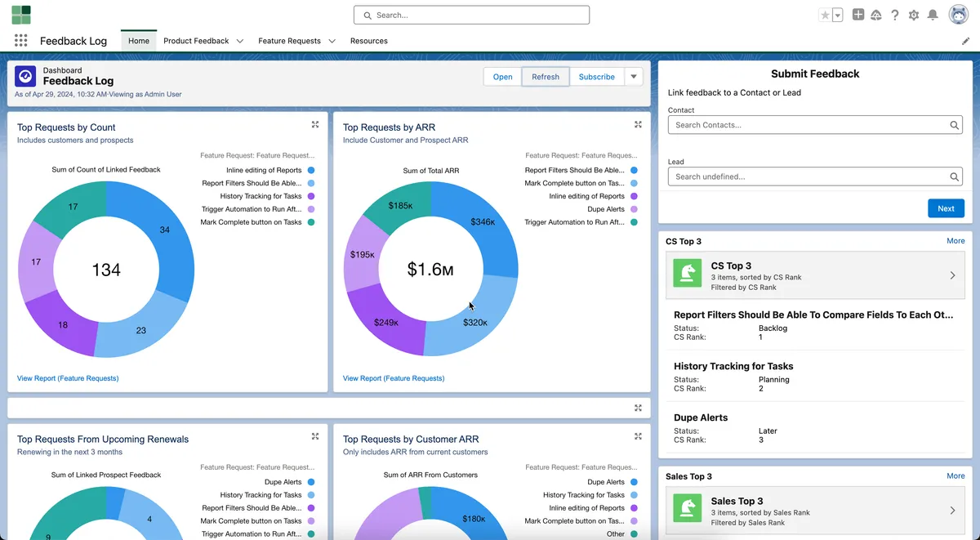Click Trigger Automation legend swatch in ARR chart
The width and height of the screenshot is (980, 540).
click(634, 222)
